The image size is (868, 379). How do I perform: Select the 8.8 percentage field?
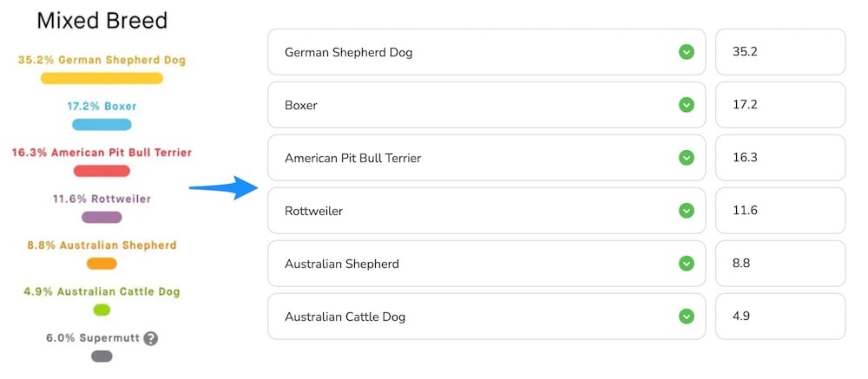tap(780, 264)
